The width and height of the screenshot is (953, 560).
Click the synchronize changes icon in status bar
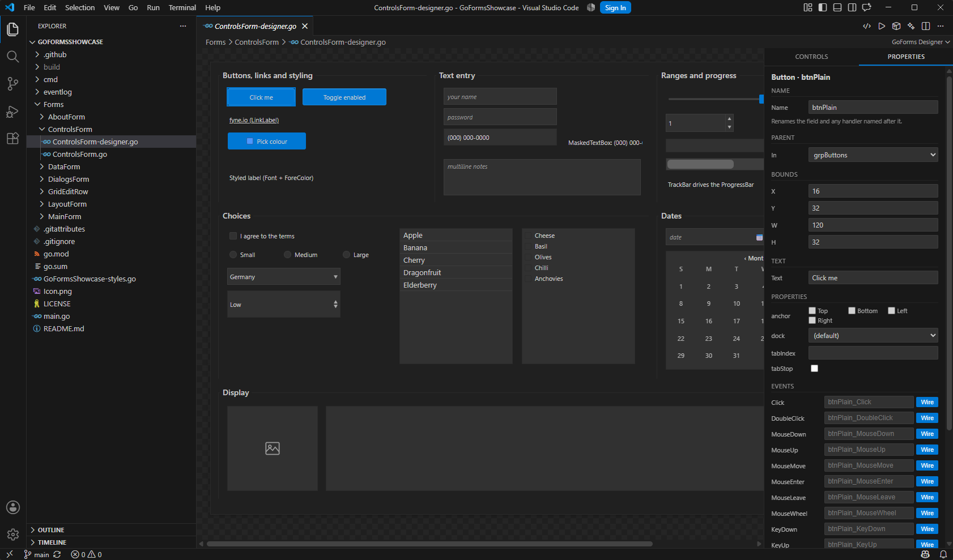[57, 554]
